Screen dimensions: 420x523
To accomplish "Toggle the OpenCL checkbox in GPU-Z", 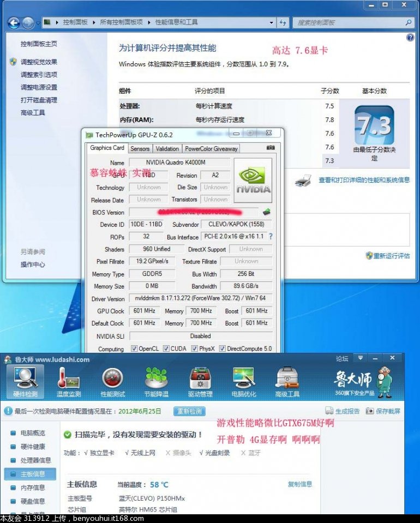I will [x=134, y=348].
